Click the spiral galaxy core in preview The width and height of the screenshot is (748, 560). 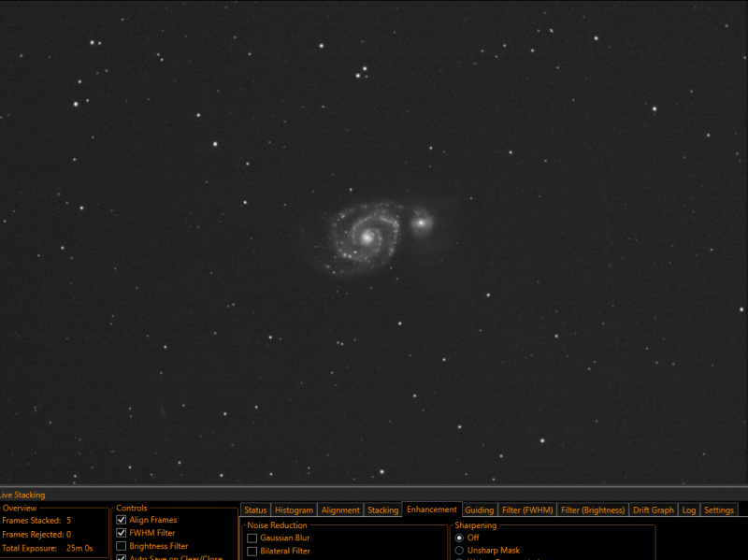click(367, 237)
